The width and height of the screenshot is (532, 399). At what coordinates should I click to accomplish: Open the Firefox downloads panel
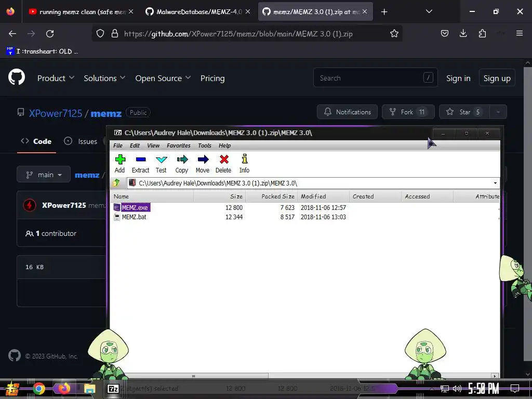(463, 33)
